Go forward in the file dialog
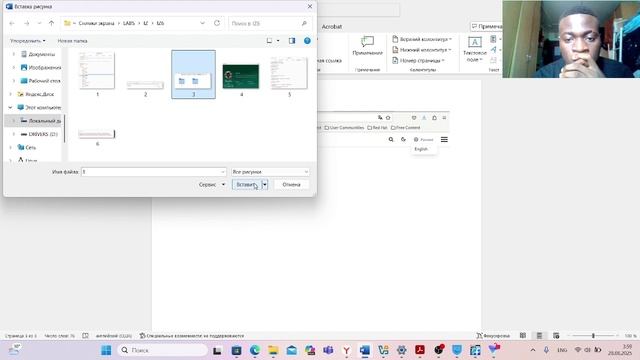 pos(27,23)
